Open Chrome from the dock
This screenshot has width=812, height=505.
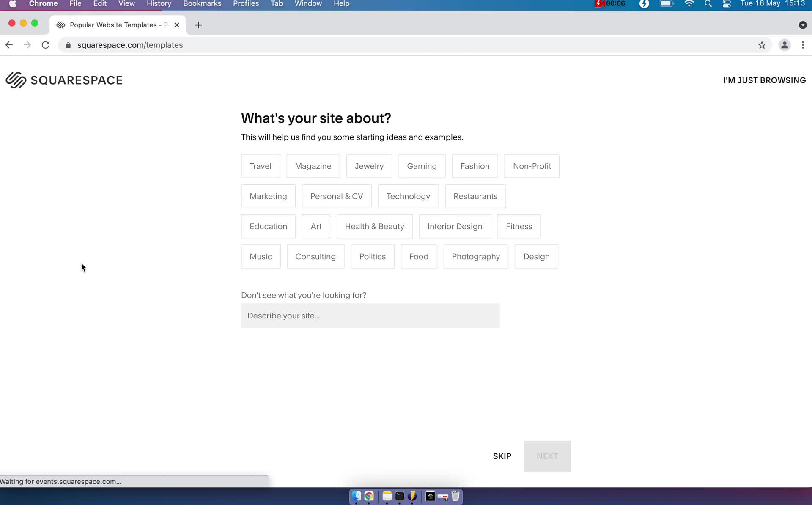pyautogui.click(x=369, y=496)
